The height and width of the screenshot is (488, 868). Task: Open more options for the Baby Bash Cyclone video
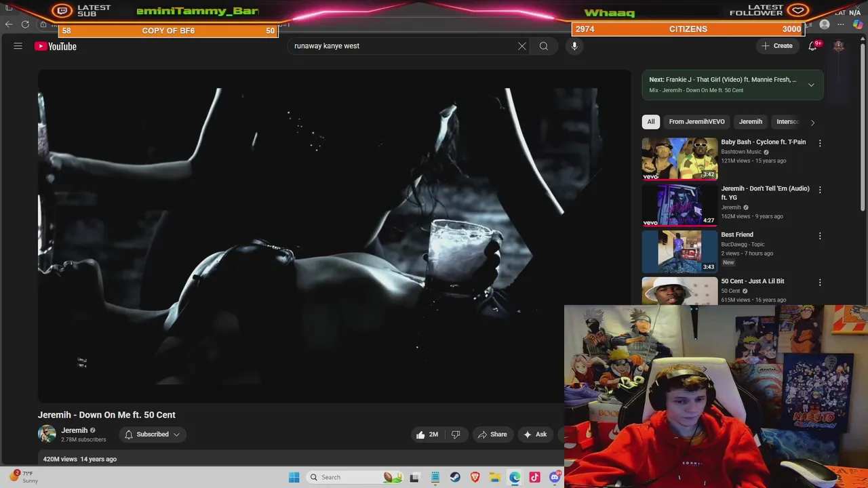(x=820, y=143)
